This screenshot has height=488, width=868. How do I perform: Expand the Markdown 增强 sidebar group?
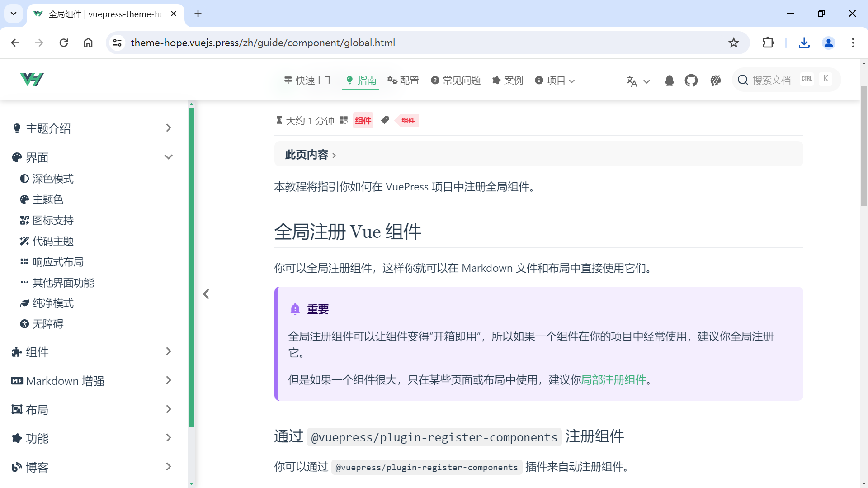coord(92,381)
